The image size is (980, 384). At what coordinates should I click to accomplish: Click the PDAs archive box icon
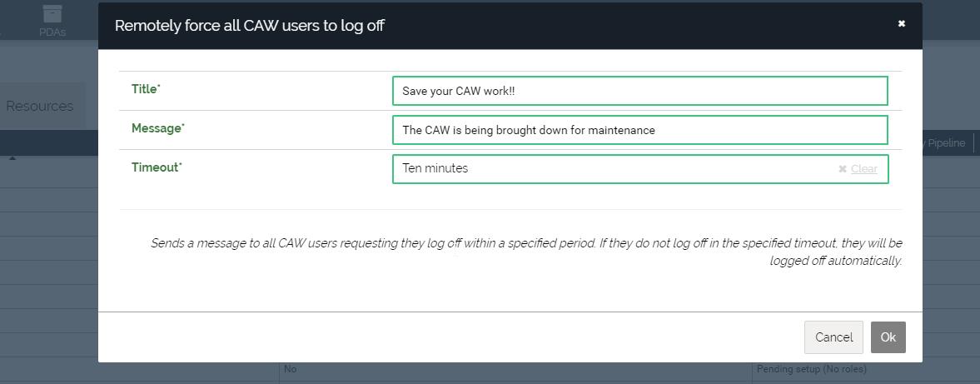tap(52, 14)
